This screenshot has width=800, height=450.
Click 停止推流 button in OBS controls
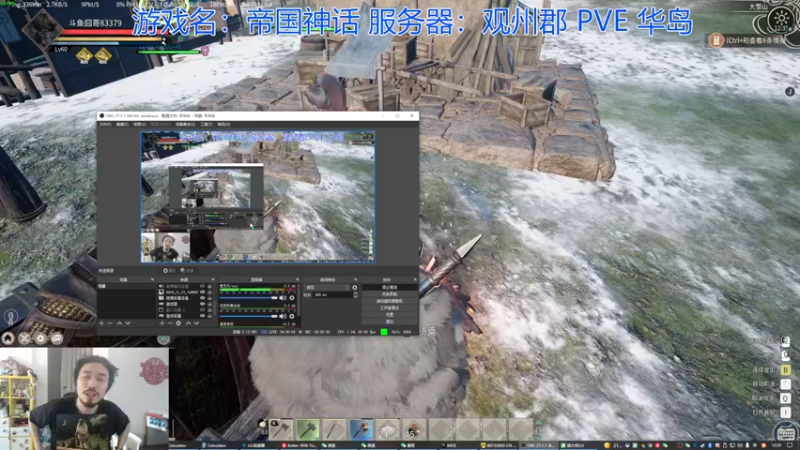pyautogui.click(x=390, y=287)
